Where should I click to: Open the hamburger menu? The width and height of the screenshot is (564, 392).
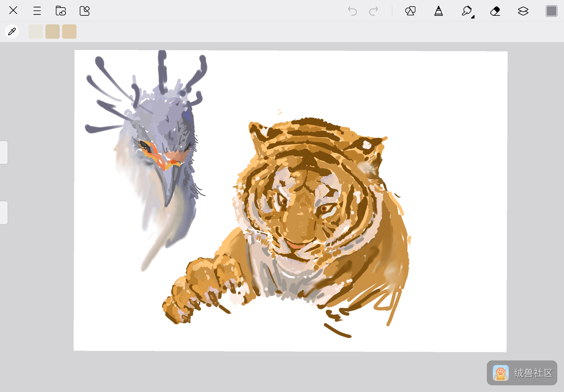37,11
